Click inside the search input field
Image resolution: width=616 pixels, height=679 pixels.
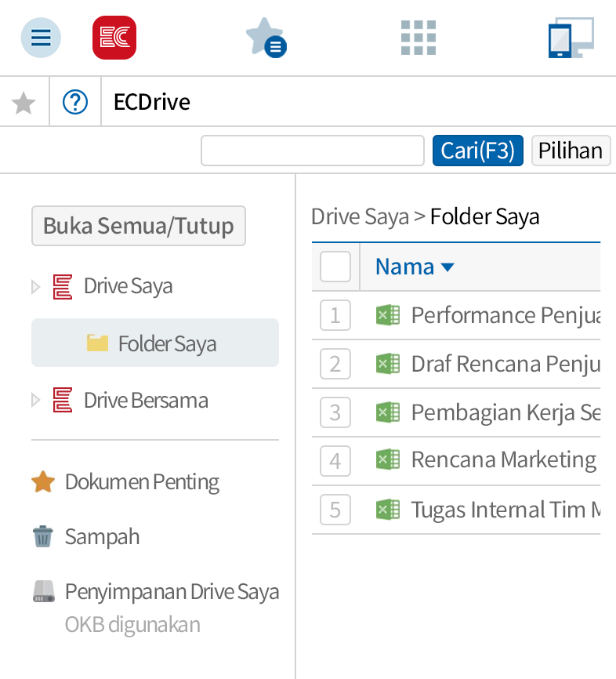pos(311,150)
